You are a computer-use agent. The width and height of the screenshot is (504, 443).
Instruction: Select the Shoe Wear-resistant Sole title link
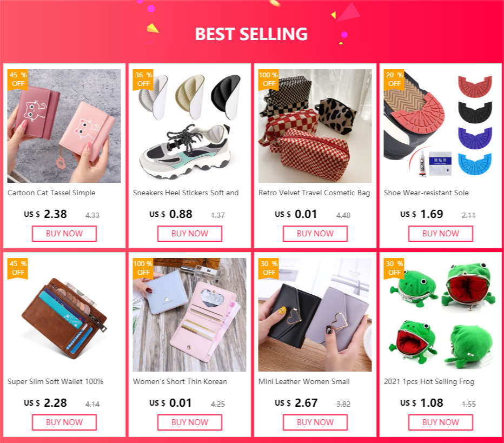point(426,193)
